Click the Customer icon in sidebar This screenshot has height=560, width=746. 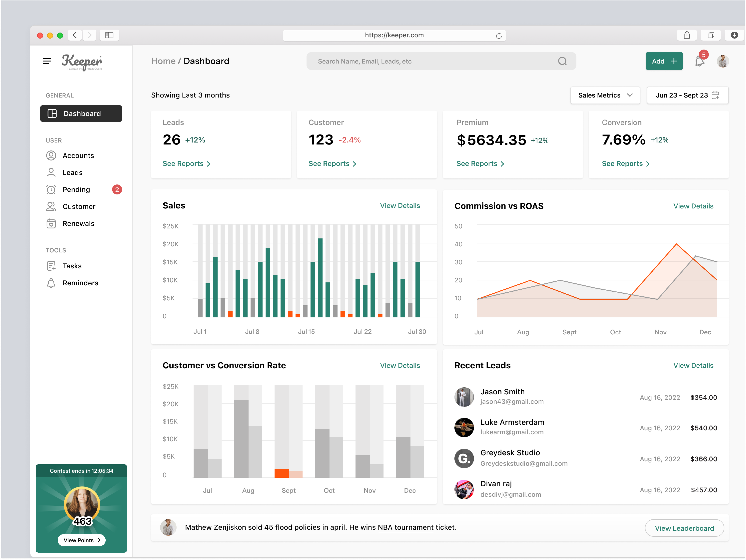[x=51, y=206]
